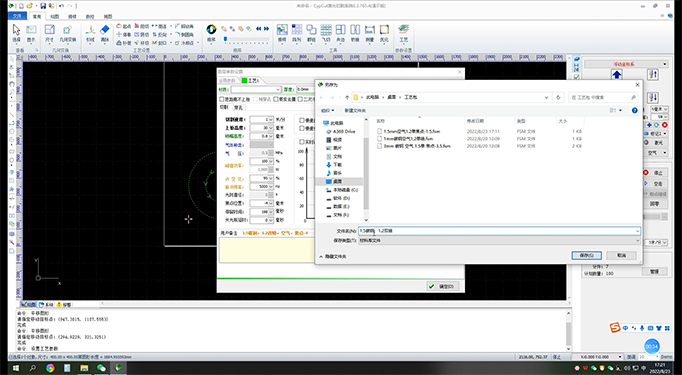This screenshot has width=682, height=375.
Task: Open the File menu tab
Action: tap(17, 16)
